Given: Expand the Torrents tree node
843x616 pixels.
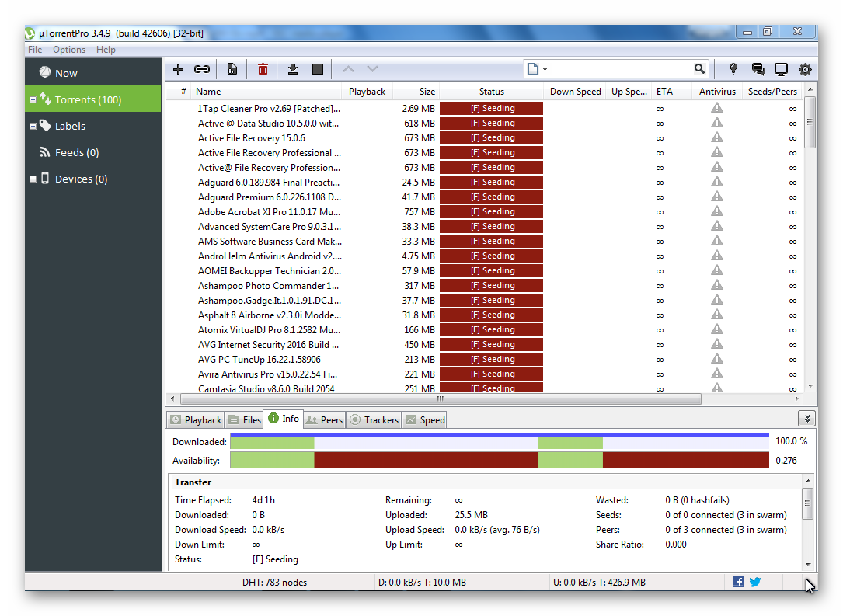Looking at the screenshot, I should [33, 99].
